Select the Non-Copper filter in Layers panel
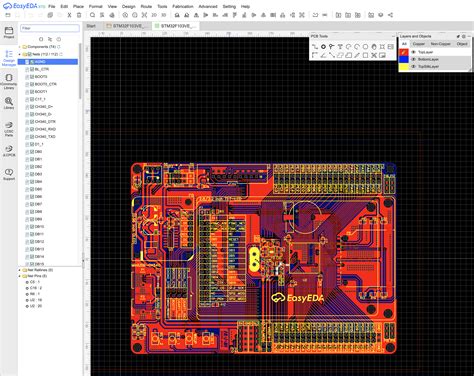Viewport: 474px width, 376px height. point(440,44)
